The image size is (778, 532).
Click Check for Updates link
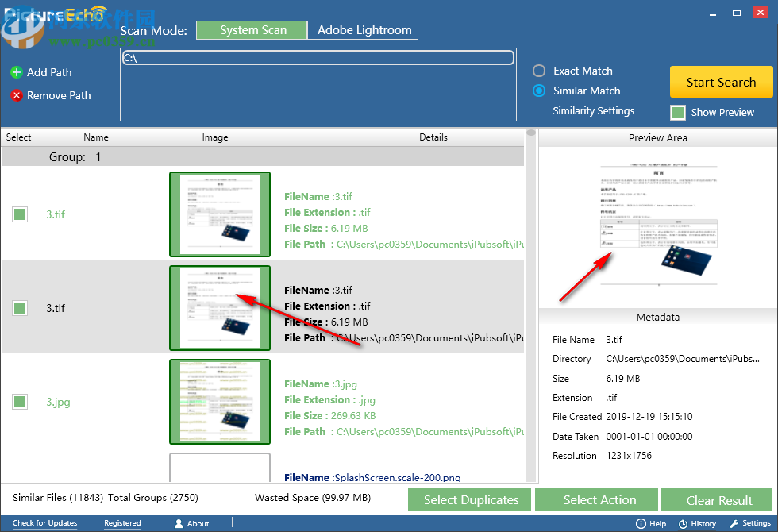coord(44,523)
